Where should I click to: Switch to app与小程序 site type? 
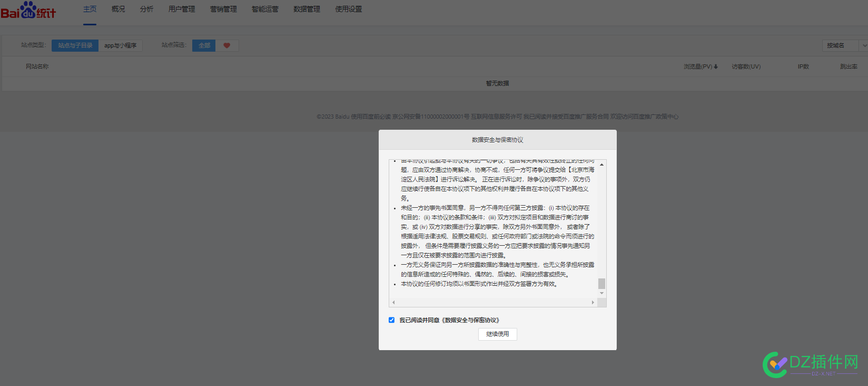pos(120,45)
